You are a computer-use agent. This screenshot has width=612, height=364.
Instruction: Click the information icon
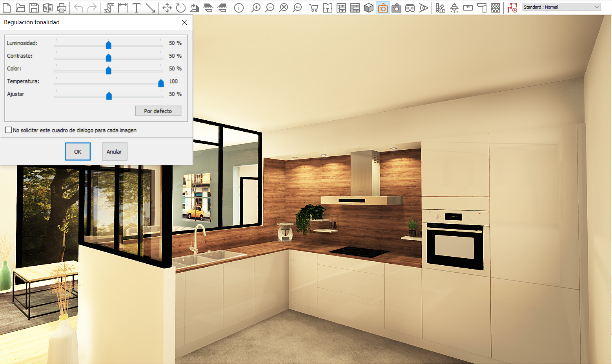(x=239, y=7)
